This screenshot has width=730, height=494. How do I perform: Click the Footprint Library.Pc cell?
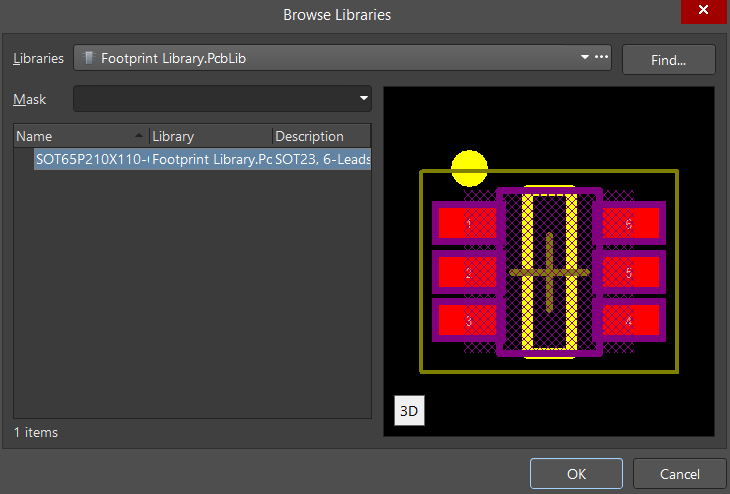click(212, 159)
